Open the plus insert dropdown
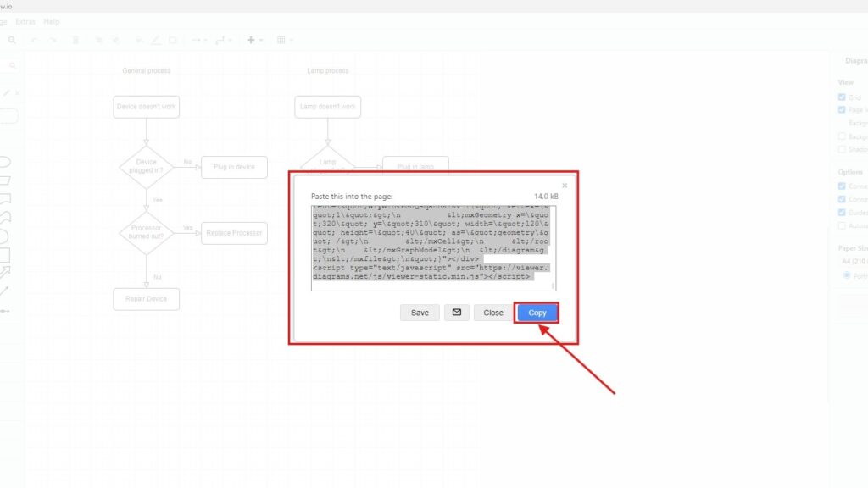 pos(253,40)
